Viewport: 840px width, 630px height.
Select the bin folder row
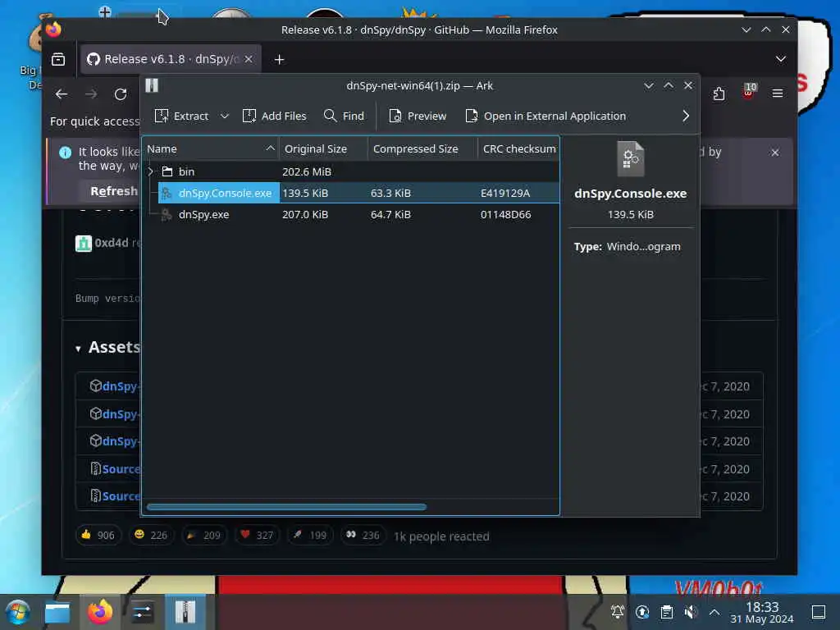click(x=351, y=171)
